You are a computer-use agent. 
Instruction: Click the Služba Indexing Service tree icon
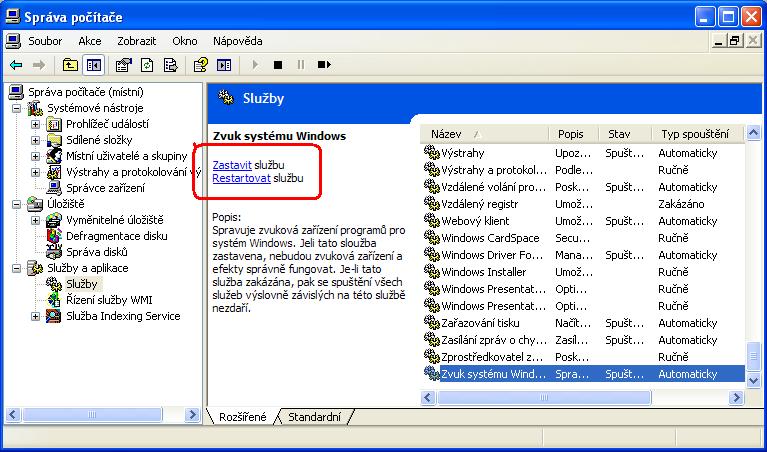point(54,316)
